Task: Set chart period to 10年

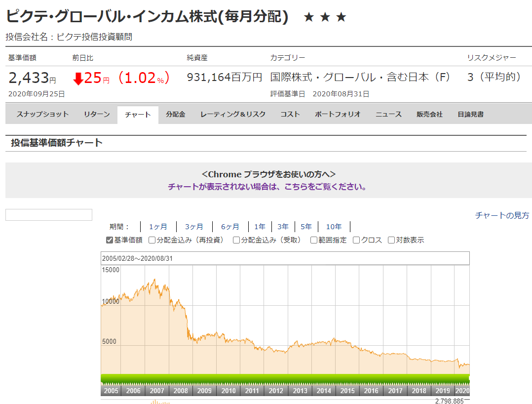Action: coord(334,226)
